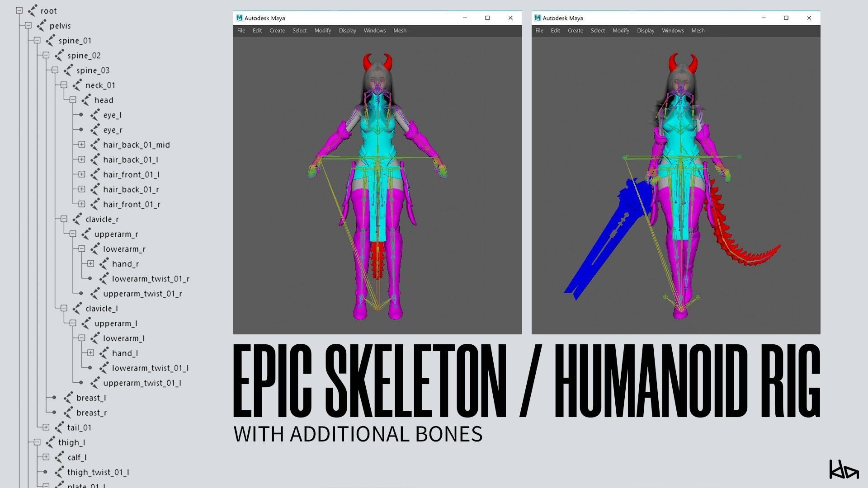Click the Maya logo in left window titlebar
Viewport: 868px width, 488px height.
239,18
